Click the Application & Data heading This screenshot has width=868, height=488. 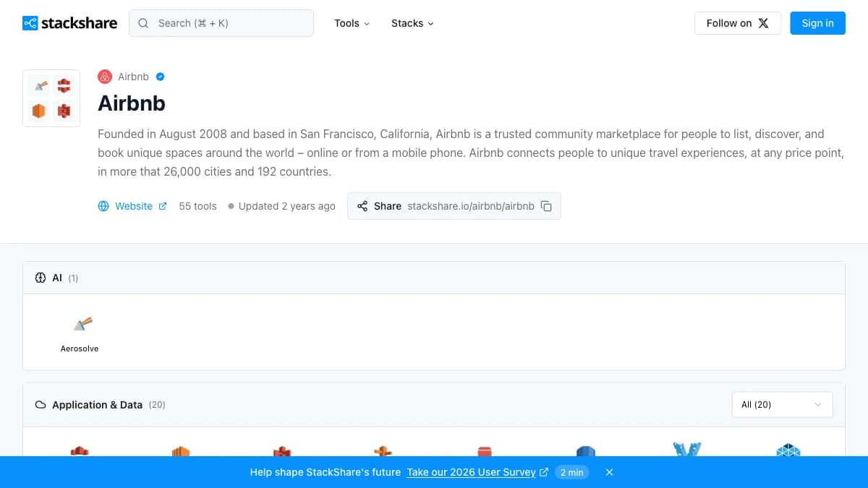pyautogui.click(x=97, y=405)
